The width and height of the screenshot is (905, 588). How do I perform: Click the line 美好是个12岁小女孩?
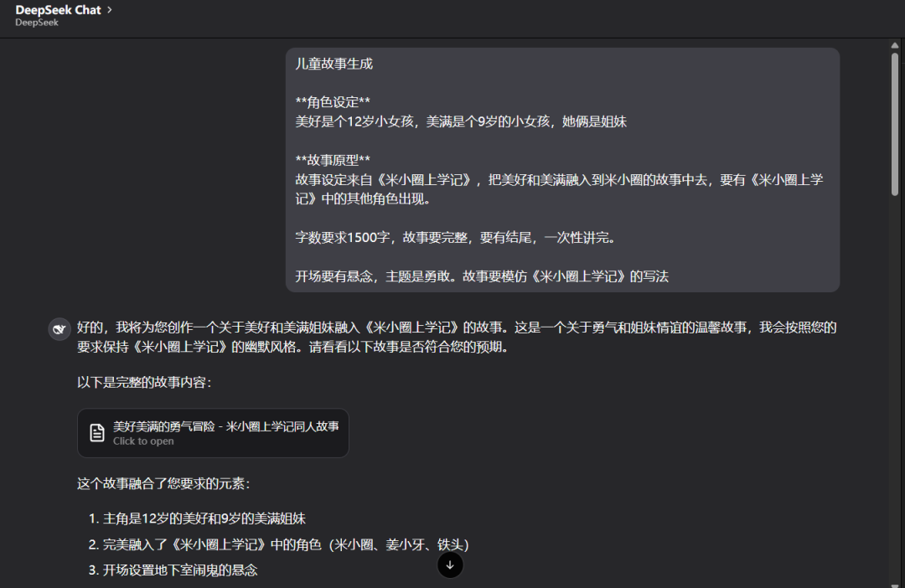point(461,121)
